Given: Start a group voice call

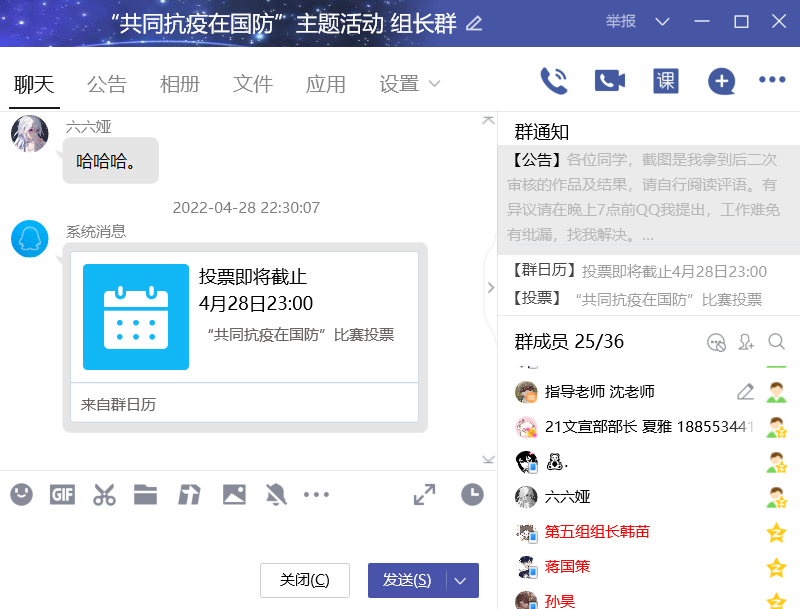Looking at the screenshot, I should (554, 81).
